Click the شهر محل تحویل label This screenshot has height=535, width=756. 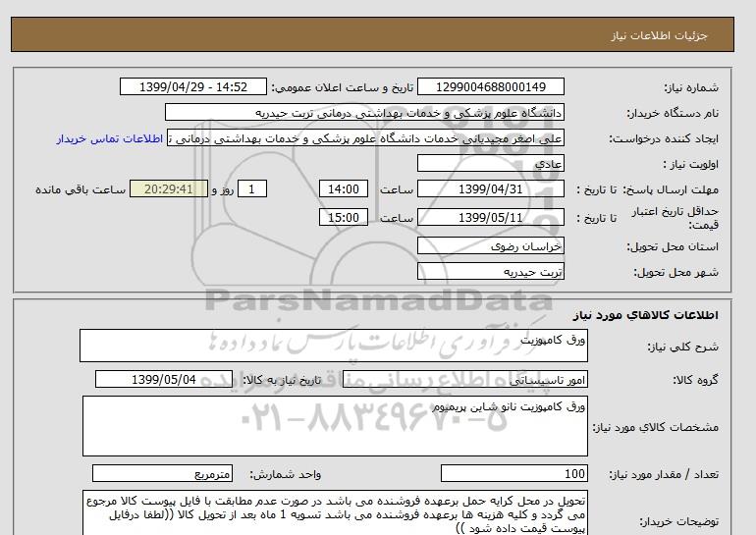675,272
